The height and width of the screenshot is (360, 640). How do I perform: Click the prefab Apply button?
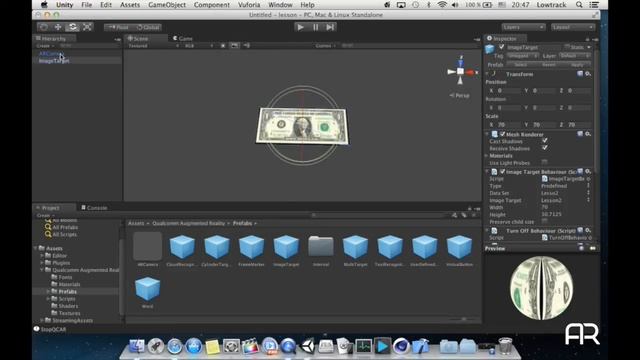577,65
